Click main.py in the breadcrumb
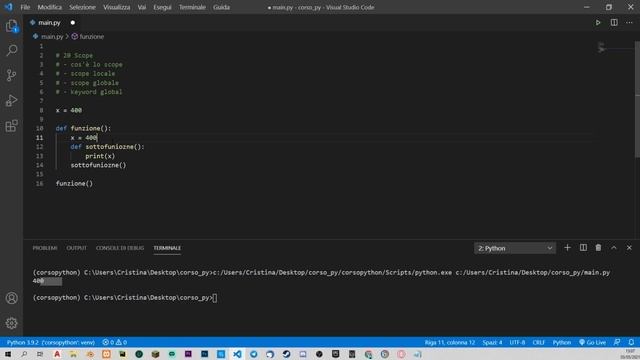Image resolution: width=640 pixels, height=360 pixels. click(x=52, y=36)
